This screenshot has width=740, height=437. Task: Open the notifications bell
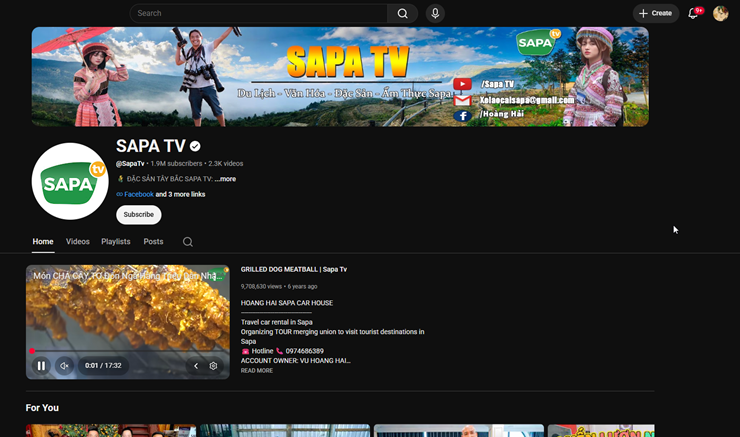click(x=693, y=13)
